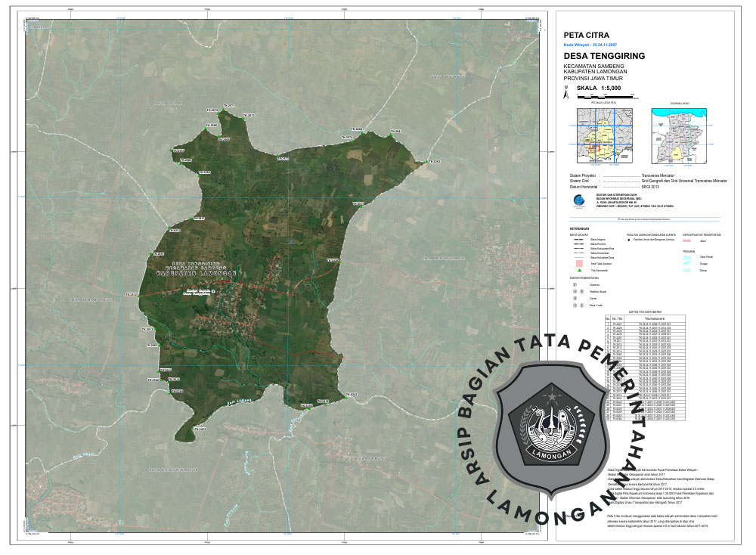This screenshot has height=555, width=756.
Task: Click the village office marker on the map
Action: (x=213, y=290)
